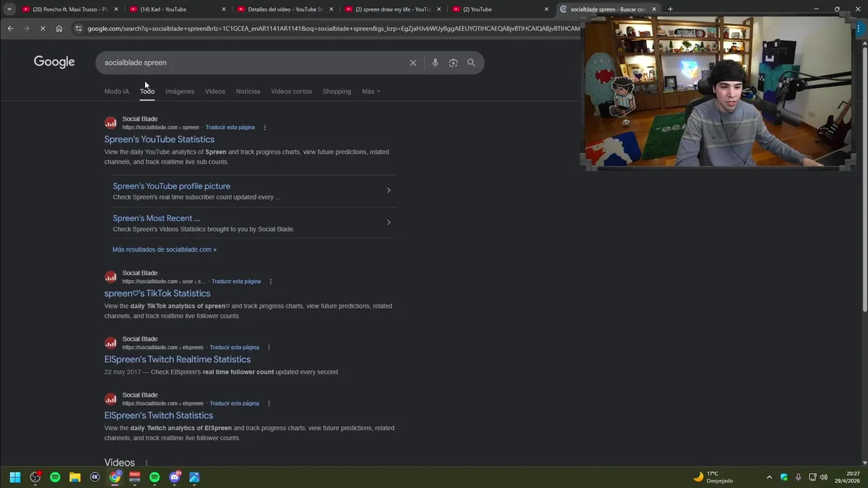
Task: Switch to the Shopping tab
Action: [337, 91]
